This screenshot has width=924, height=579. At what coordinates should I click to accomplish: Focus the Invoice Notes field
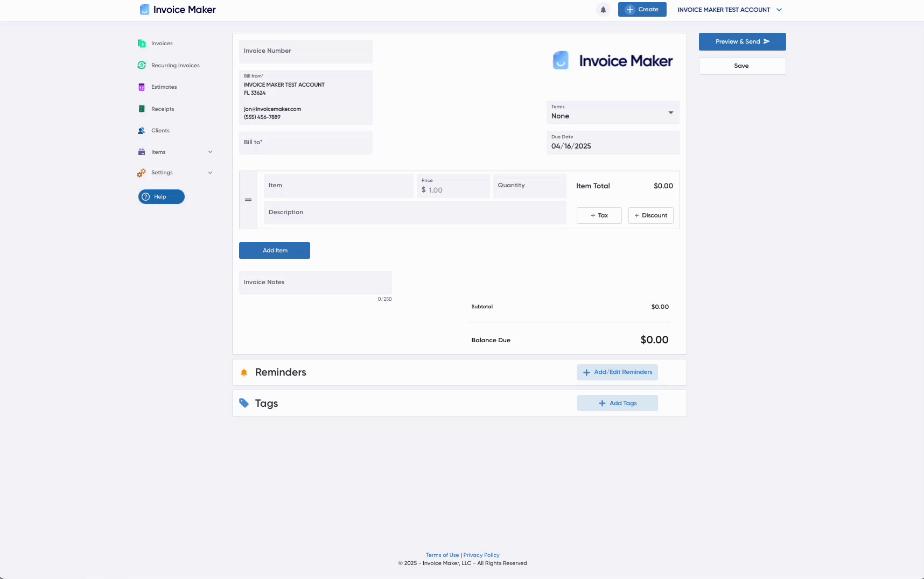tap(316, 283)
